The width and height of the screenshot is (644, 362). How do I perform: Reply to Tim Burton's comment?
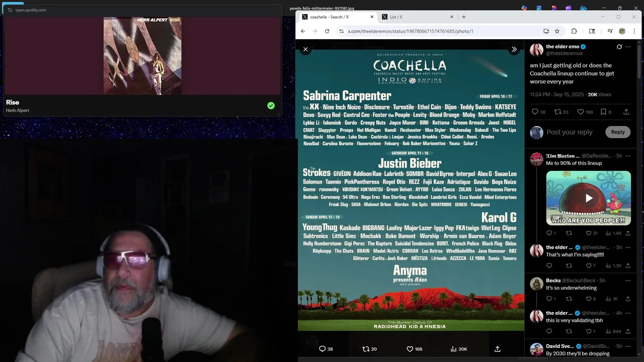[551, 233]
